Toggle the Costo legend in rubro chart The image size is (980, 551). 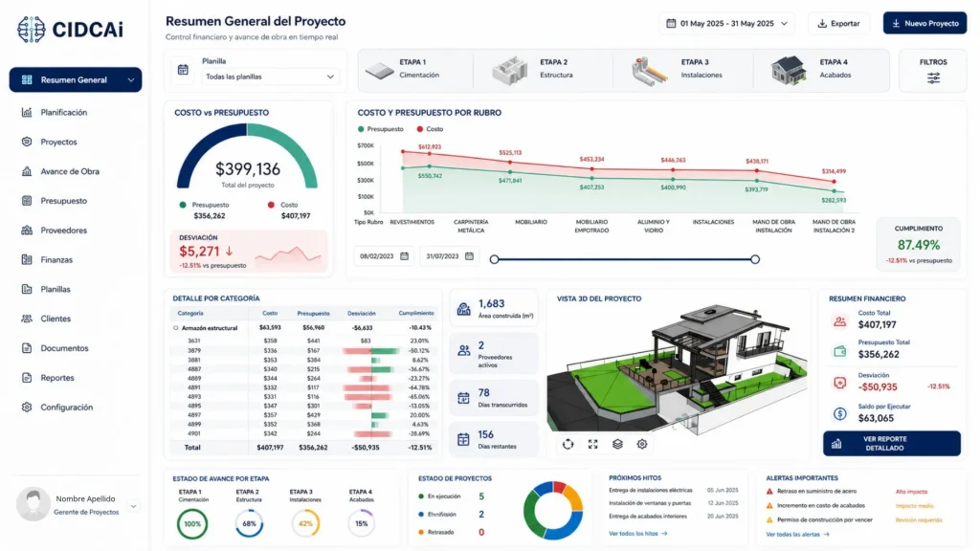coord(430,129)
